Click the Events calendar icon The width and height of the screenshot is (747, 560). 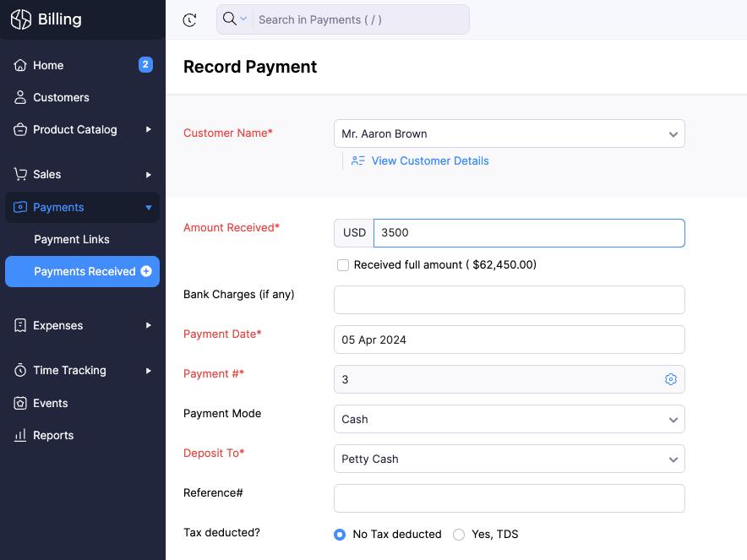[x=19, y=403]
